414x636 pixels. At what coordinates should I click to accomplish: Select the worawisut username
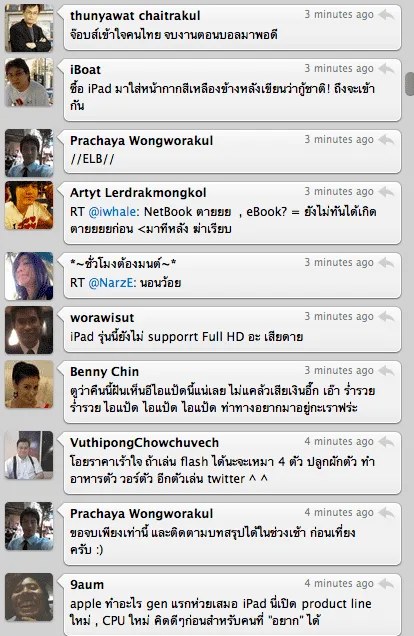pos(102,318)
